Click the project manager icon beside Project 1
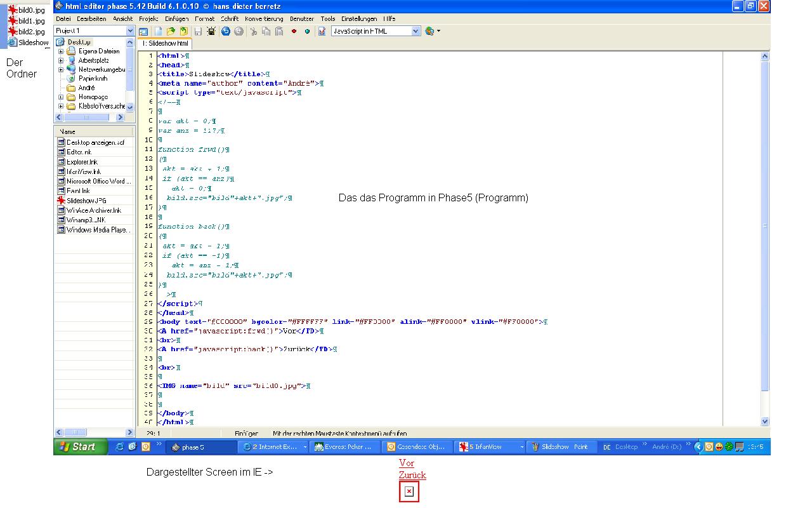This screenshot has height=508, width=812. [x=143, y=31]
